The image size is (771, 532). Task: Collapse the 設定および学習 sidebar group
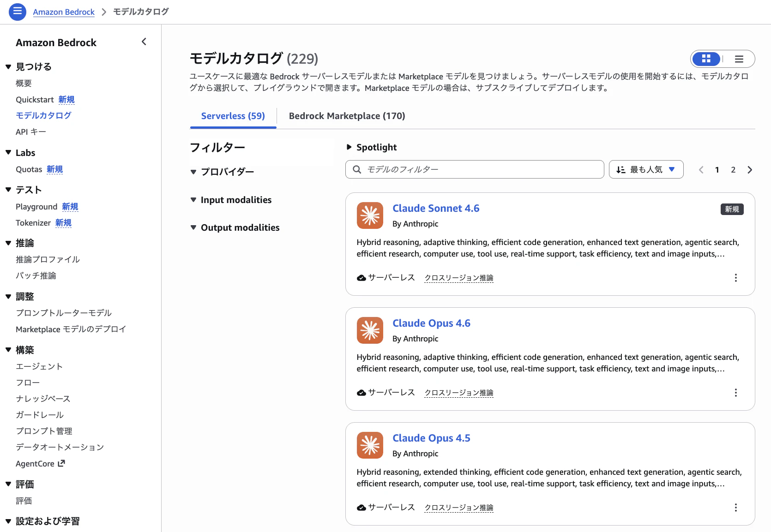[8, 521]
